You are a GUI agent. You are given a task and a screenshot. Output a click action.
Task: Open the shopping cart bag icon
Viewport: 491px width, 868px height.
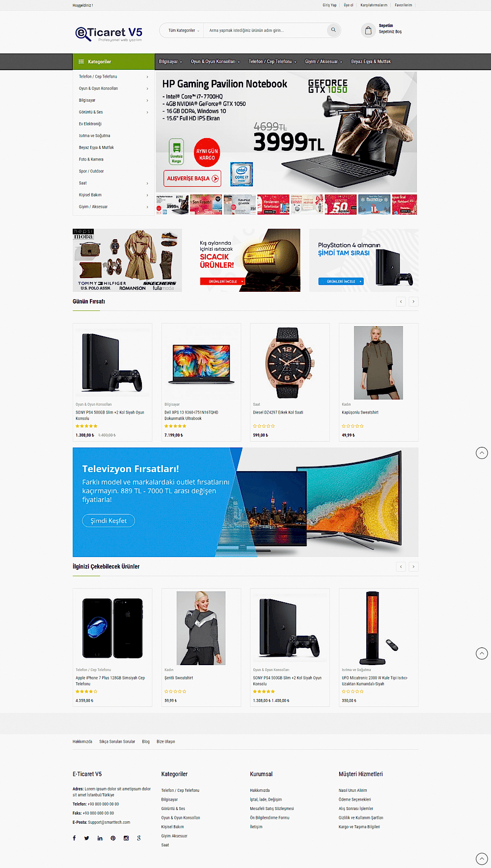[368, 30]
